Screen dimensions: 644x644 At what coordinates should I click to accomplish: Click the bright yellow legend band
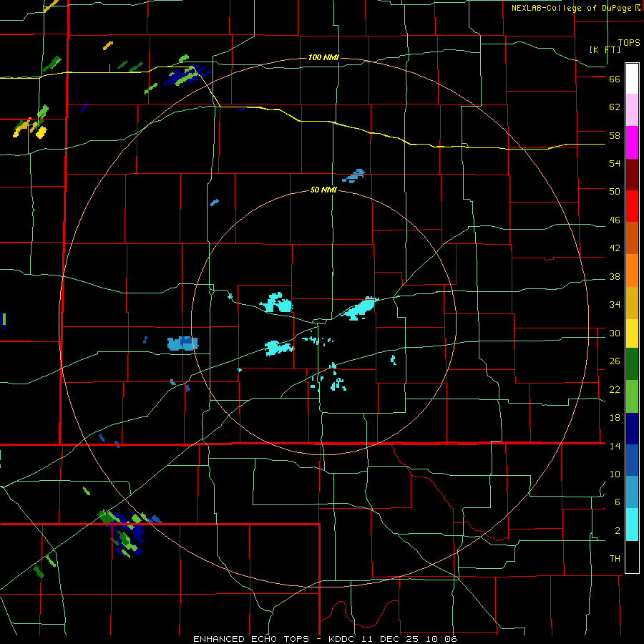tap(632, 333)
